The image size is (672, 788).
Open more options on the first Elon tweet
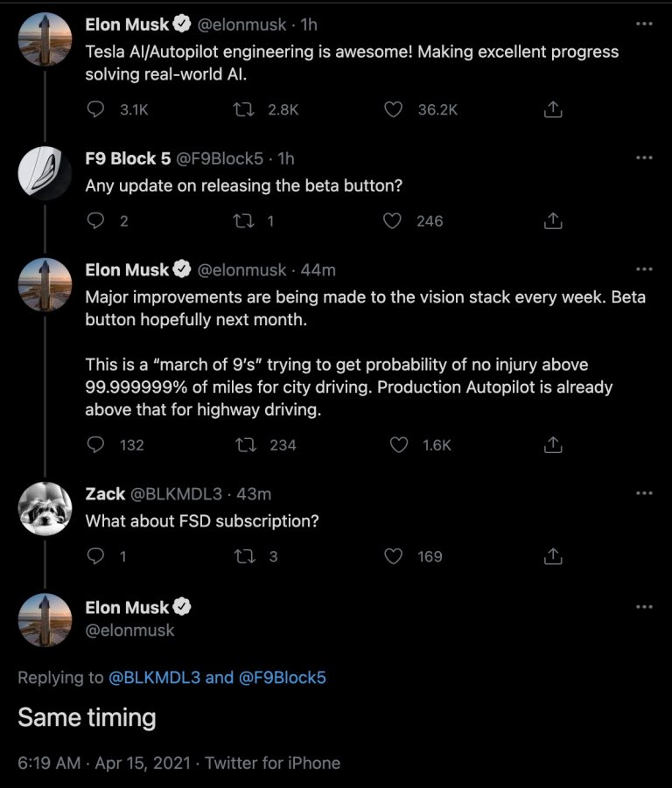(644, 24)
